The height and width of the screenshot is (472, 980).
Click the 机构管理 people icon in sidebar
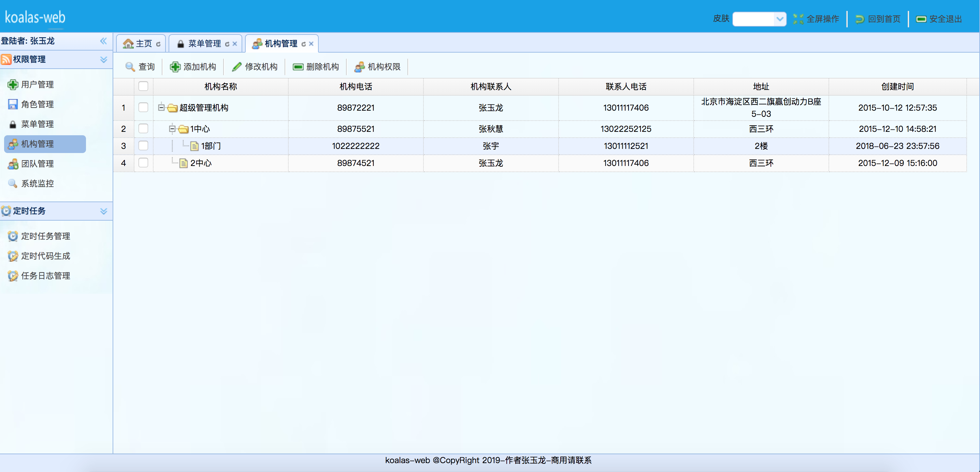[13, 144]
